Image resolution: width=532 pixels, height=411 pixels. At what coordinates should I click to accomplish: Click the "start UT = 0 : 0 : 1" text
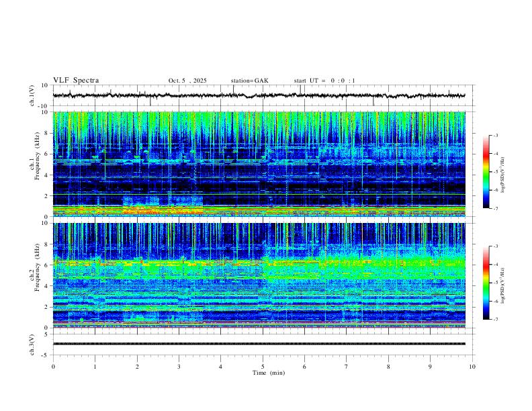coord(324,81)
